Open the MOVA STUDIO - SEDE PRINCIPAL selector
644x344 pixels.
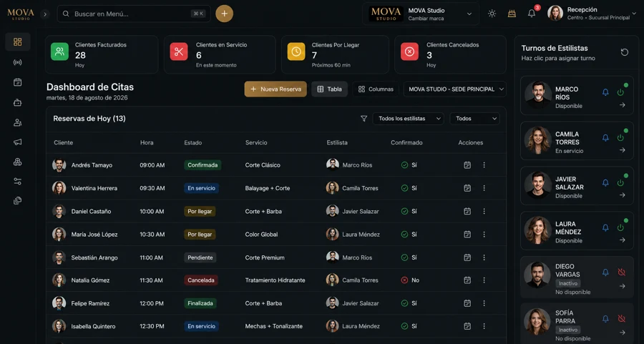click(x=454, y=89)
